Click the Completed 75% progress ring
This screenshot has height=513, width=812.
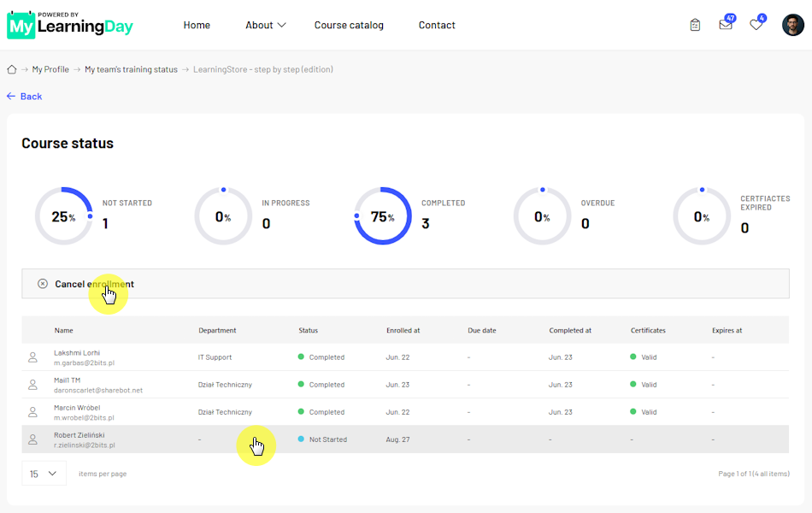(383, 216)
